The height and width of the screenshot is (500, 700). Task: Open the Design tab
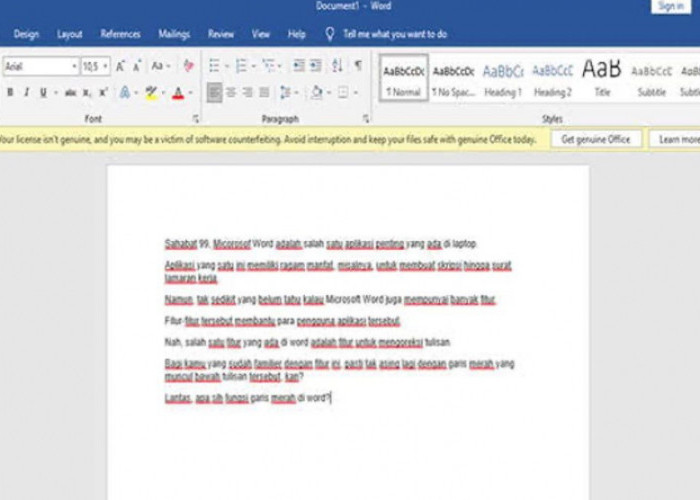tap(26, 34)
